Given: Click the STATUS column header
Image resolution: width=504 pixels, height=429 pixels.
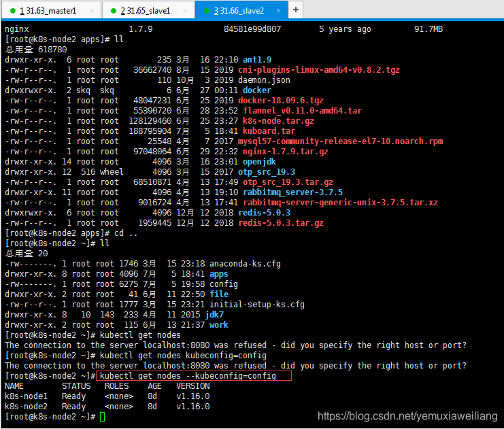Looking at the screenshot, I should 76,386.
